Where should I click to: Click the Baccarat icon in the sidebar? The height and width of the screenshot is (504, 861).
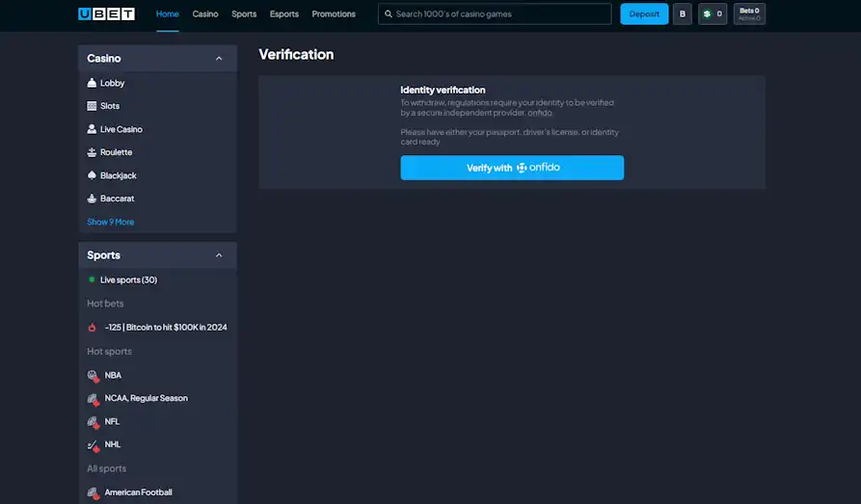pos(92,199)
